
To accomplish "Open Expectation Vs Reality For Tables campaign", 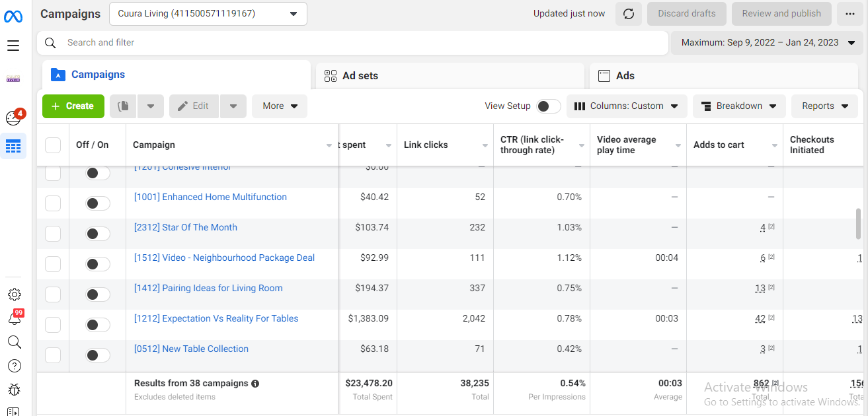I will 216,318.
